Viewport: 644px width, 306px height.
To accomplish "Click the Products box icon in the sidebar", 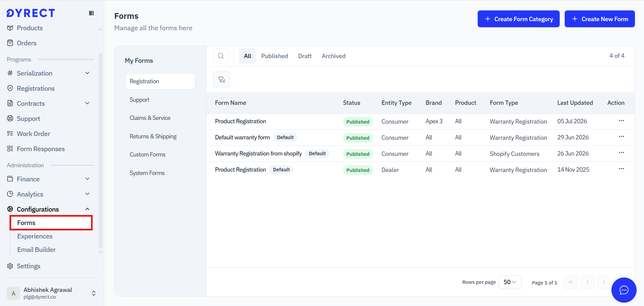I will pyautogui.click(x=10, y=28).
